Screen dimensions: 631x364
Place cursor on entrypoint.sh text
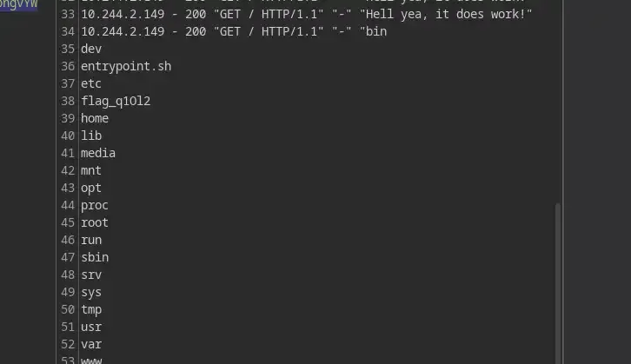coord(126,66)
